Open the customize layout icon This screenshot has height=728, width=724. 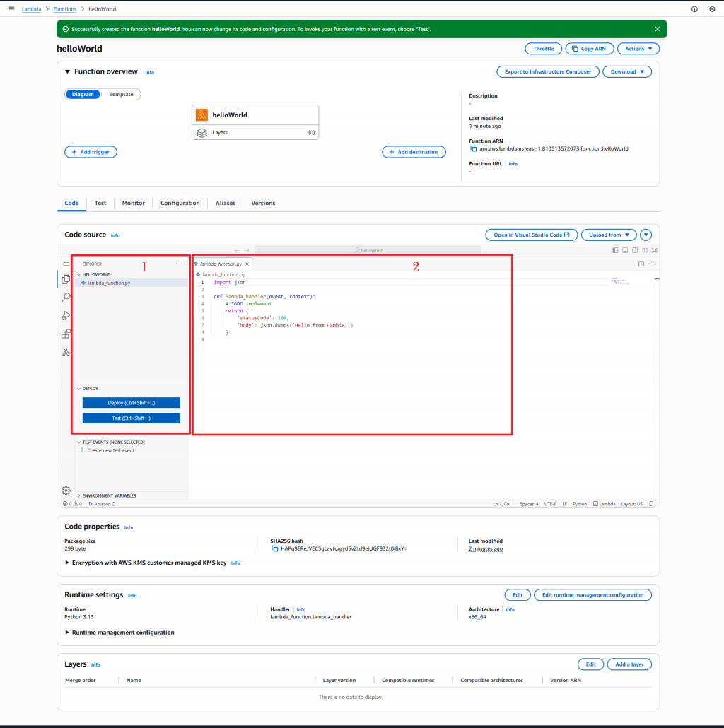(645, 250)
